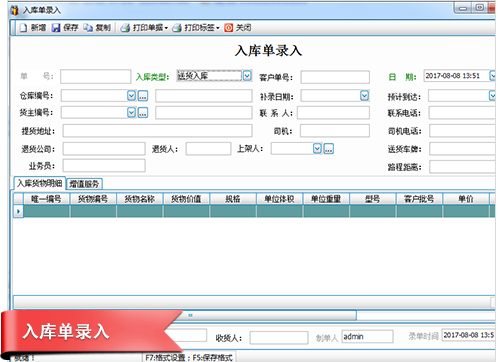Expand the 补录日期 date dropdown

[365, 96]
